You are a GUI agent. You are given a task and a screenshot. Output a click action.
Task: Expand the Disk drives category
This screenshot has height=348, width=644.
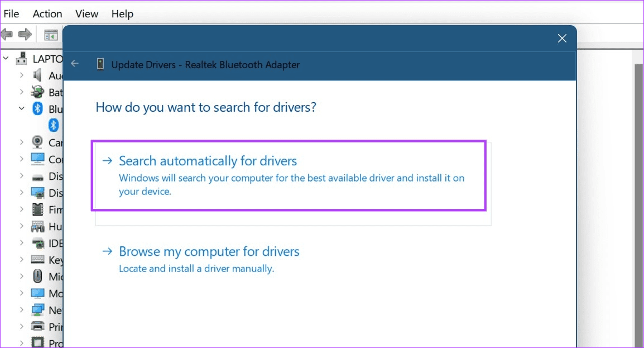[21, 176]
